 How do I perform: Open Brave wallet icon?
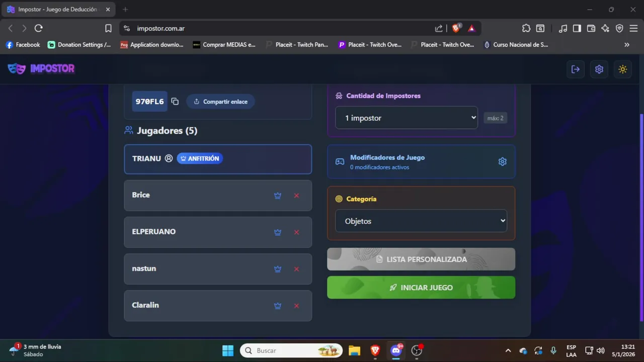[591, 28]
